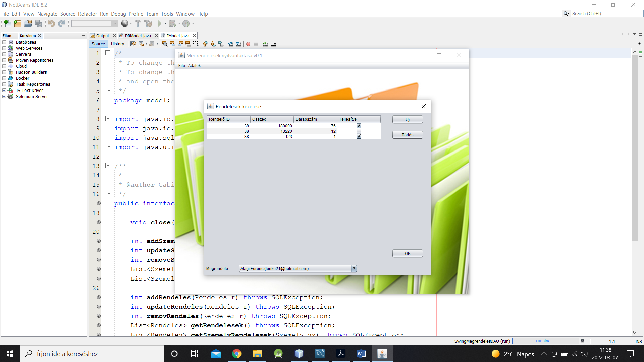Click the Comment lines editor icon
This screenshot has height=362, width=644.
tap(266, 44)
